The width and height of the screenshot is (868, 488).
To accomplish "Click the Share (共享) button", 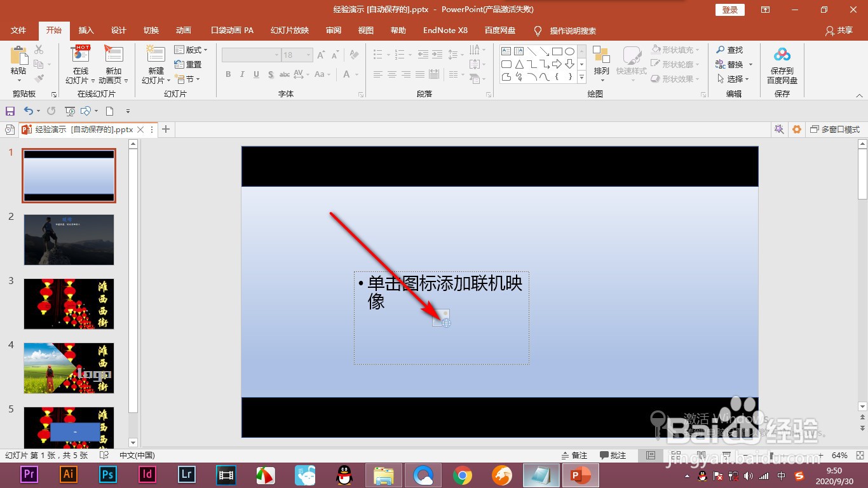I will [x=839, y=30].
